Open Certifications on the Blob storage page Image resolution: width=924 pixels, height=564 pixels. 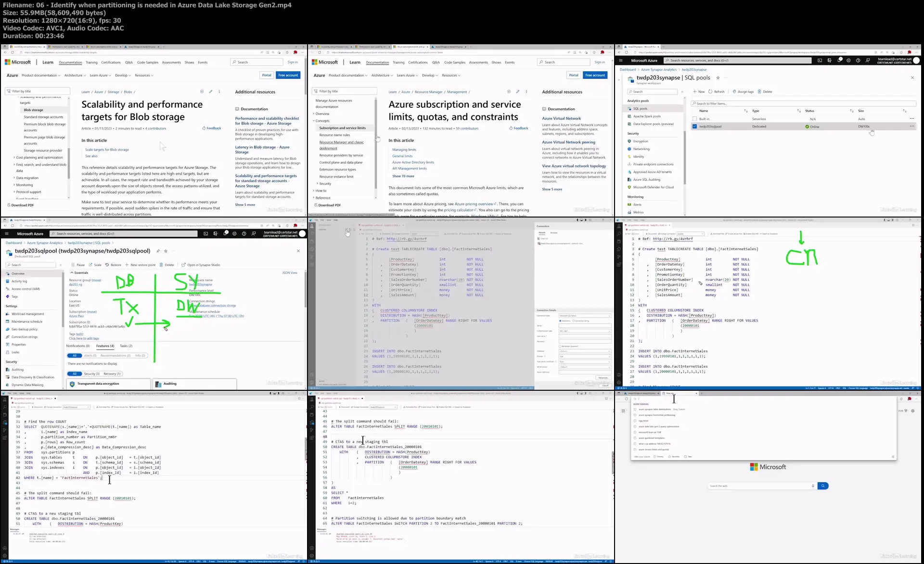[111, 63]
